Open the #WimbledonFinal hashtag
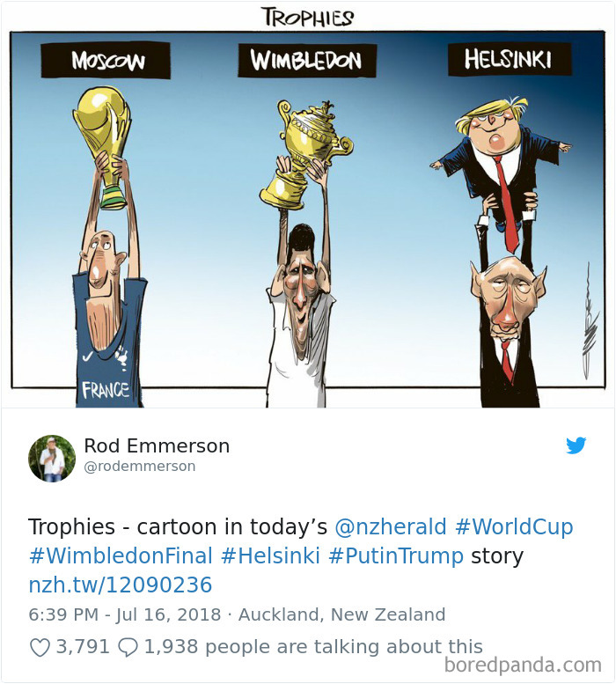The height and width of the screenshot is (684, 616). click(121, 555)
